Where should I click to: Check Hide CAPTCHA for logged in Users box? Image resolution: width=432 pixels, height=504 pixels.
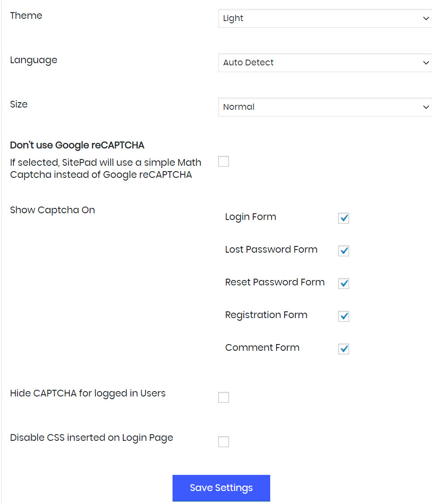(224, 397)
